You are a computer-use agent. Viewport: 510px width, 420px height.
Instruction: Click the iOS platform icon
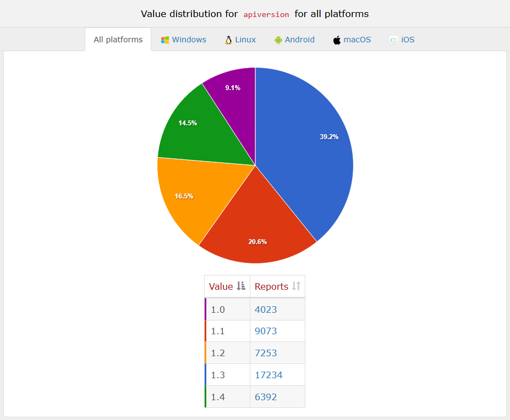tap(393, 40)
